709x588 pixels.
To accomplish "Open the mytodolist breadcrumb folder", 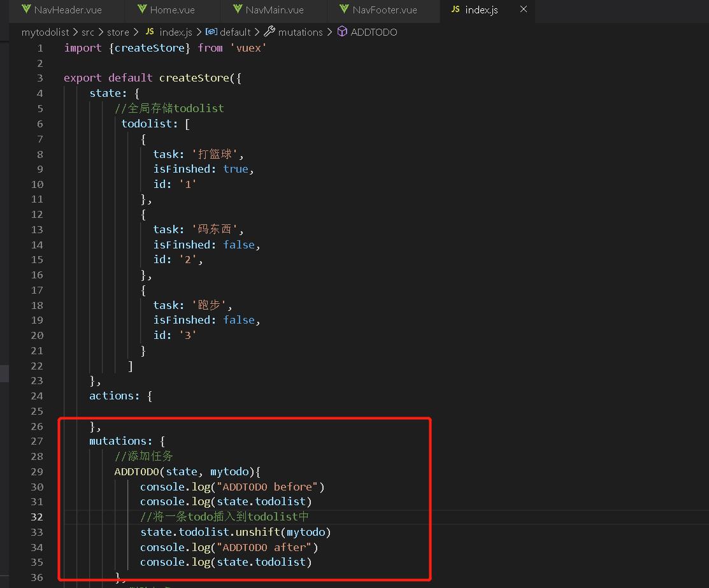I will [45, 32].
